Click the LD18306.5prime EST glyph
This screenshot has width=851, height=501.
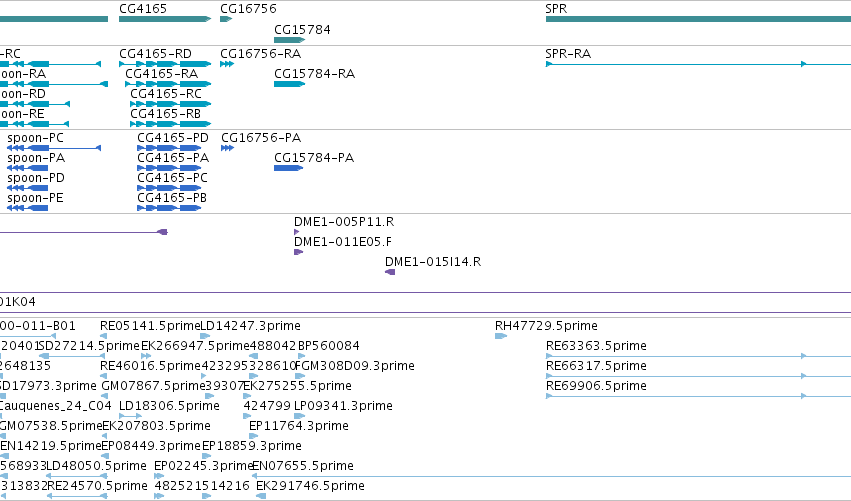tap(130, 417)
